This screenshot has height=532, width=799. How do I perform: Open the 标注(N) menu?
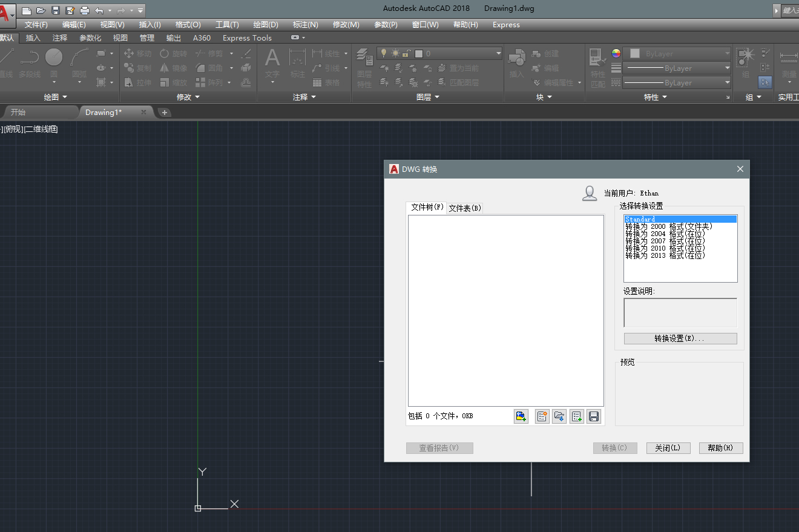305,25
